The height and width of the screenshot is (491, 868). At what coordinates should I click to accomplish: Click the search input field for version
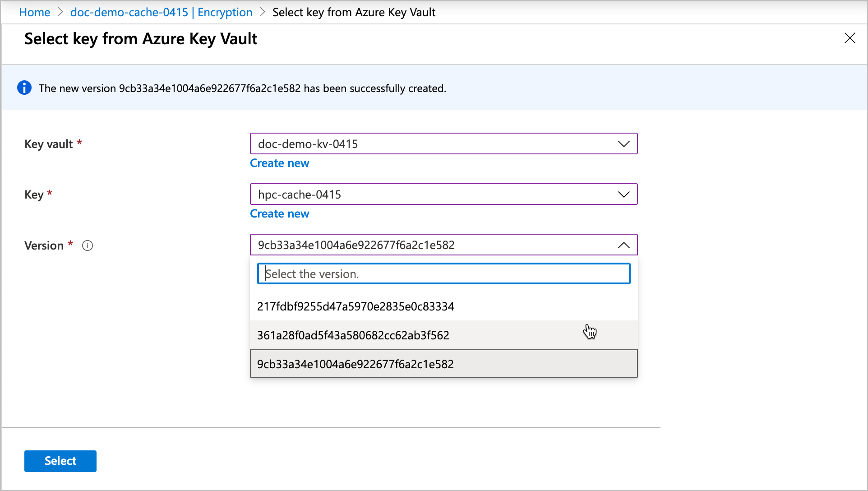[x=443, y=274]
